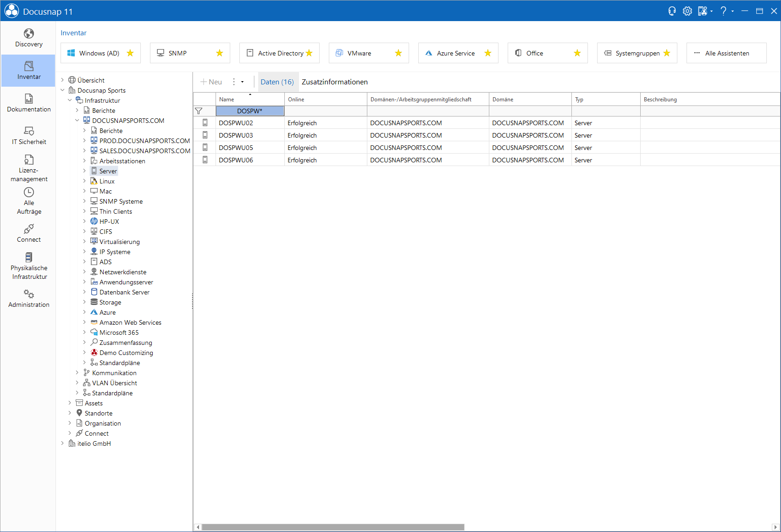This screenshot has height=532, width=781.
Task: Open the Discovery module
Action: pyautogui.click(x=28, y=38)
